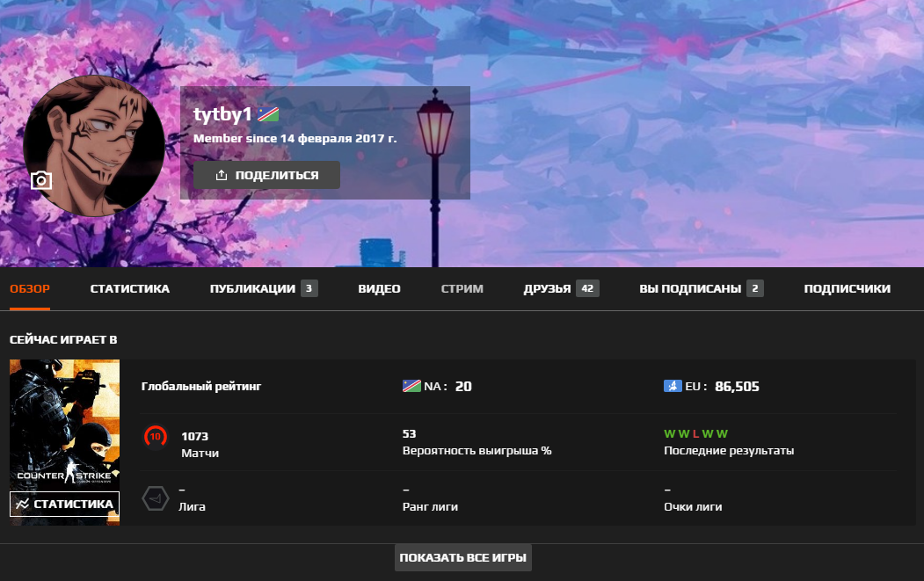Click the EU region map icon
The height and width of the screenshot is (581, 924).
[673, 387]
